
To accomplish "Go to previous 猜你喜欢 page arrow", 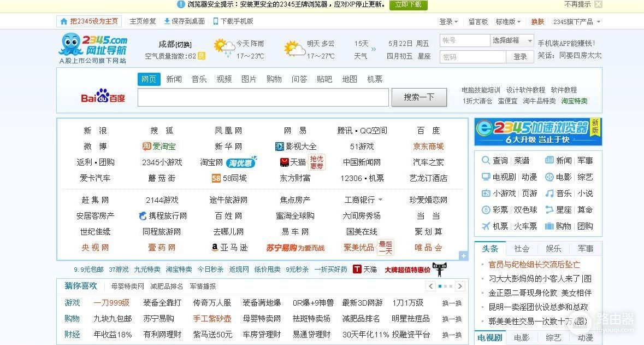I will (430, 286).
